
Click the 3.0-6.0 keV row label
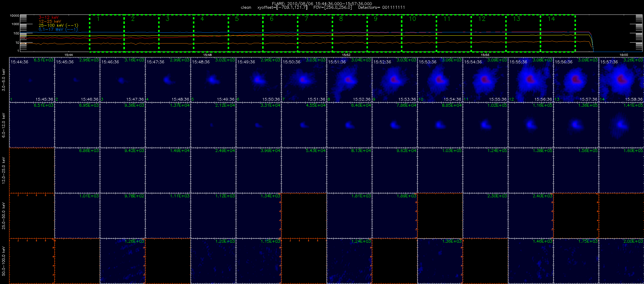point(4,80)
